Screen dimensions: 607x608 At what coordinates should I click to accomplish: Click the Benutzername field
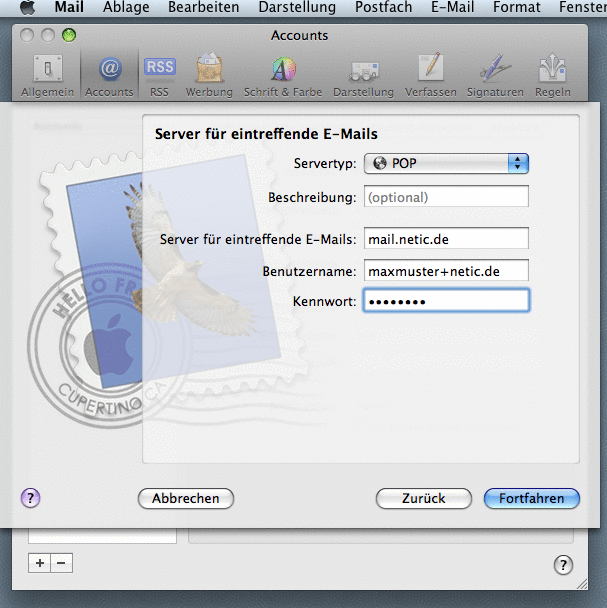[x=446, y=270]
